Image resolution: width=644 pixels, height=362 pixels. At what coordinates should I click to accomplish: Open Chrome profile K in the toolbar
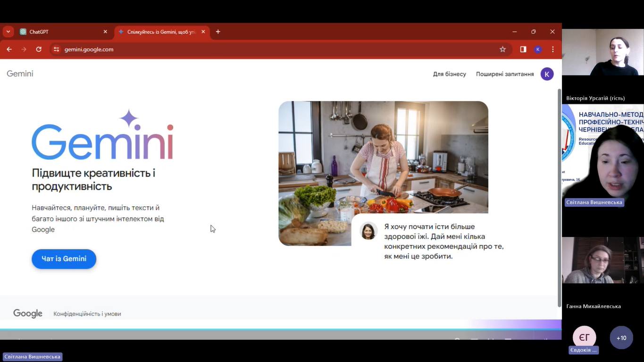pos(538,49)
